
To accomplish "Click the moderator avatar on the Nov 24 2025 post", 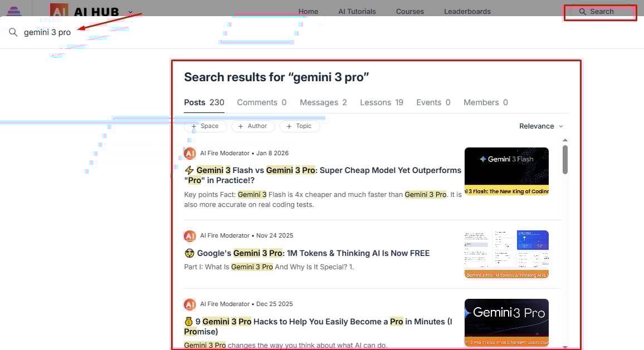I will (190, 236).
